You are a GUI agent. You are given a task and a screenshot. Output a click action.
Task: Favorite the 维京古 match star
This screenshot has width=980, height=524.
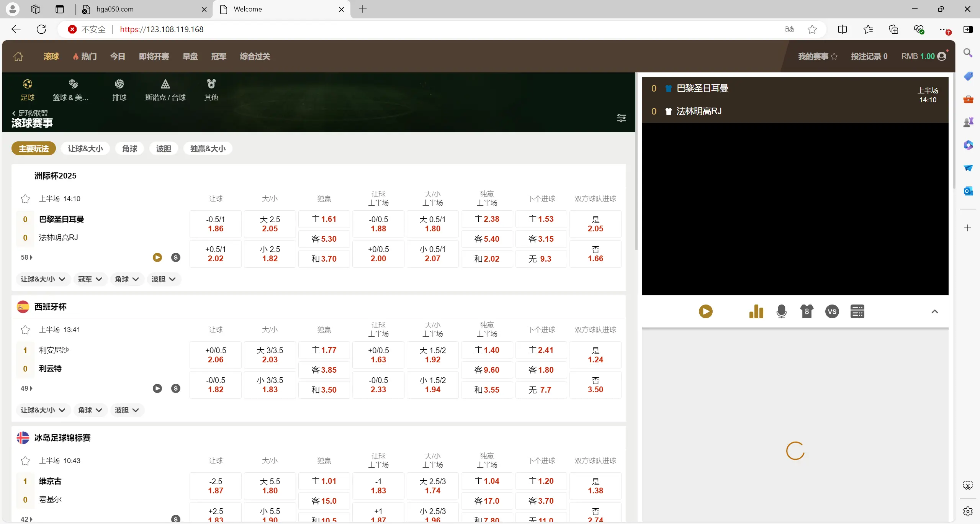(x=25, y=461)
